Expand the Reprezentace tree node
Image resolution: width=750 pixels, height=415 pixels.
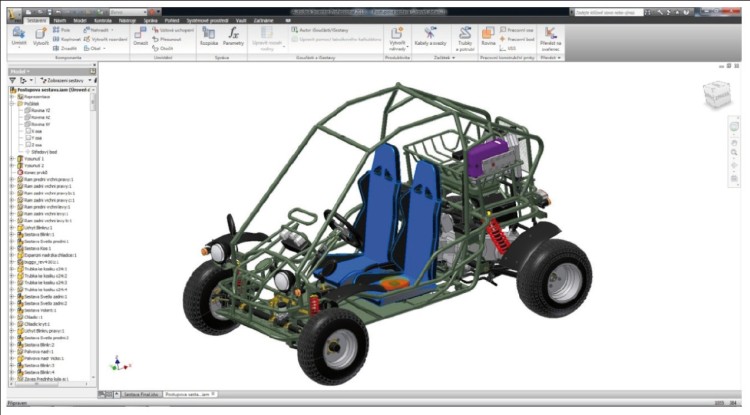click(12, 95)
